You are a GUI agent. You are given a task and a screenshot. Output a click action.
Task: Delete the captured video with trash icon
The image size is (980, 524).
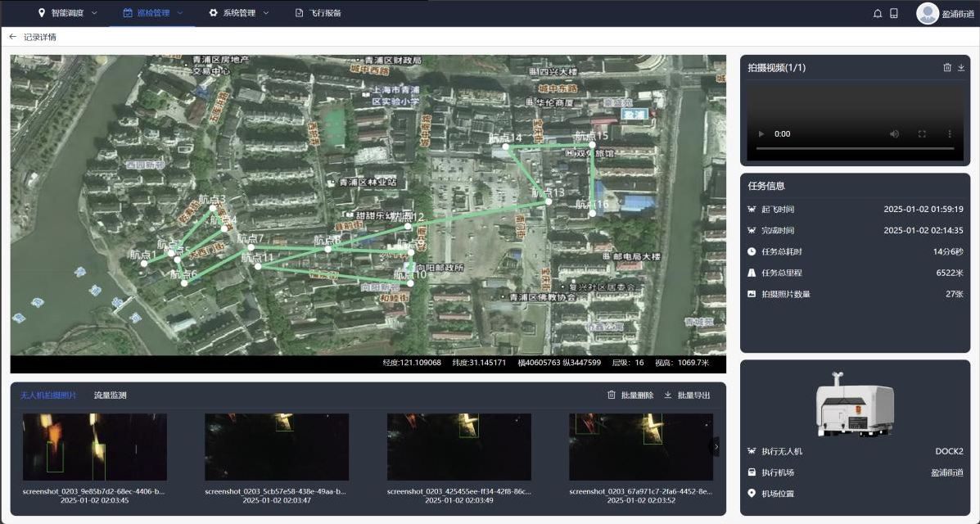click(x=947, y=68)
